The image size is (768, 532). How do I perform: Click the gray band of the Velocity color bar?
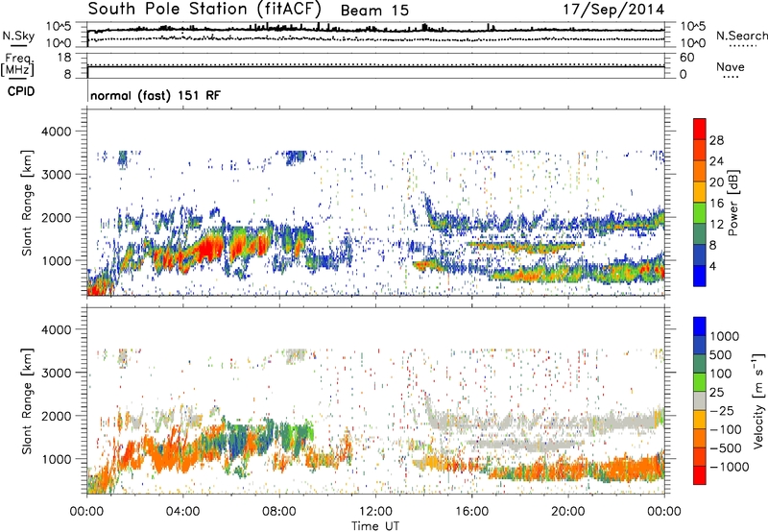[700, 400]
